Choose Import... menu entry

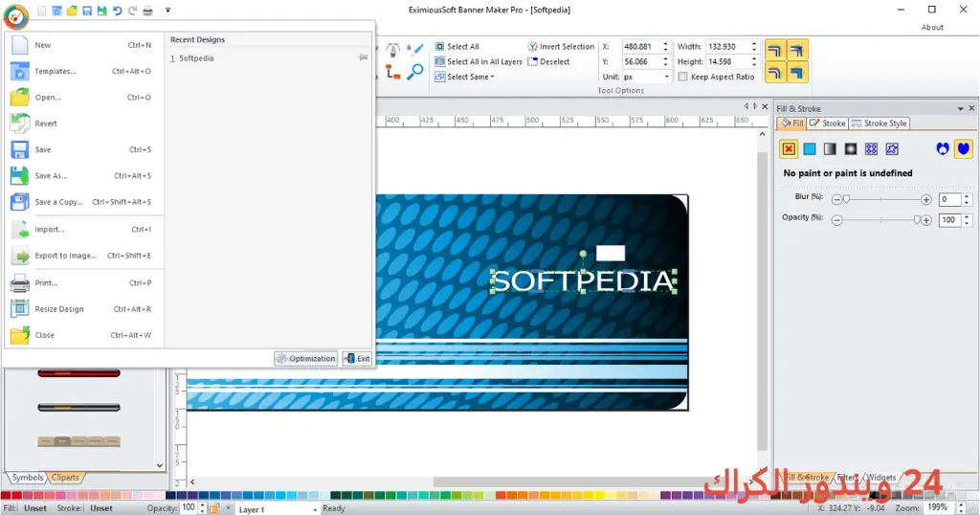tap(84, 230)
